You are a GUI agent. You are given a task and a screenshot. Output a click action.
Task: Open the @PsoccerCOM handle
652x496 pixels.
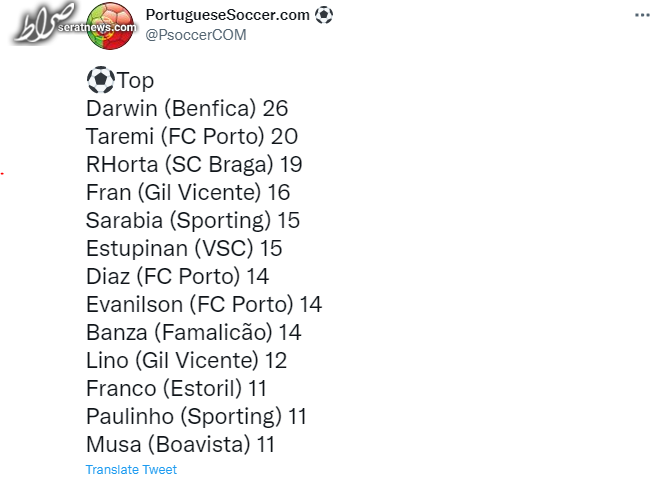tap(196, 35)
